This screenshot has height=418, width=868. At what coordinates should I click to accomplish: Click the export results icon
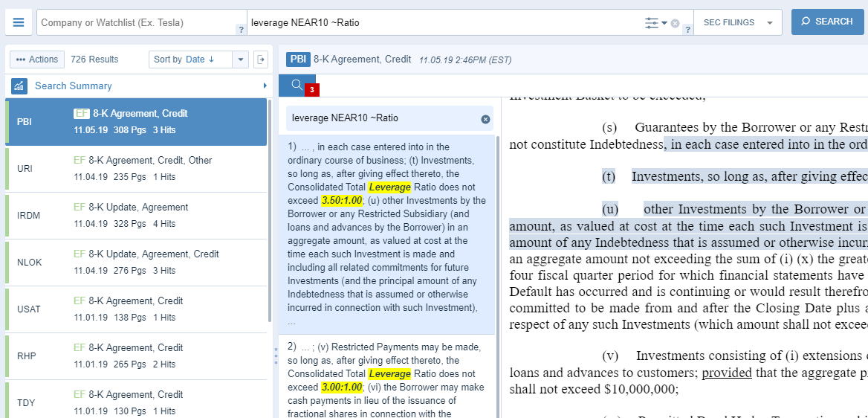(261, 60)
